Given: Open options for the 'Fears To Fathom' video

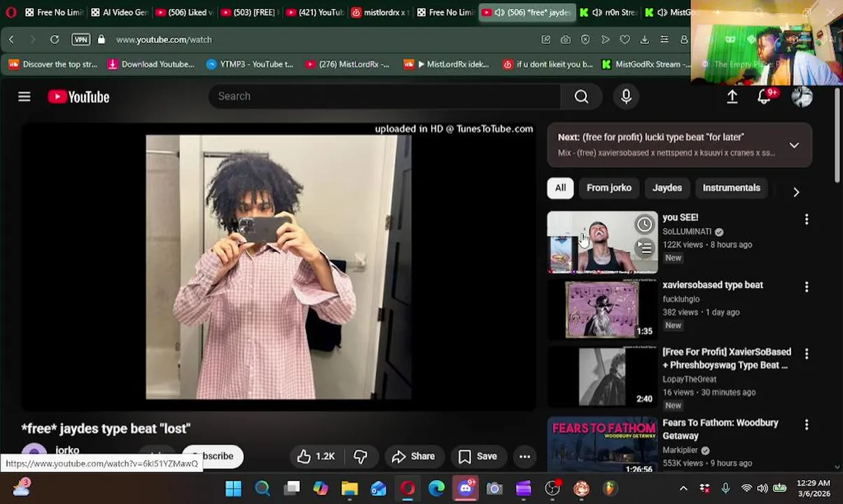Looking at the screenshot, I should pyautogui.click(x=807, y=424).
